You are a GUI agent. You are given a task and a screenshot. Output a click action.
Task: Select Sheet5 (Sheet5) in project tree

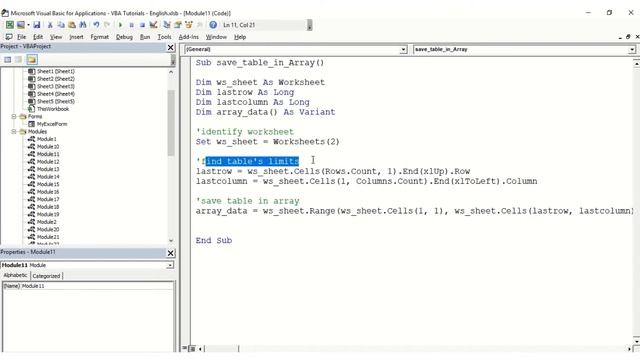point(56,101)
